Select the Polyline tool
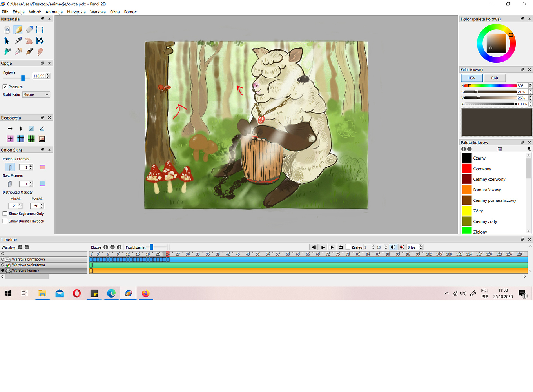The height and width of the screenshot is (392, 533). (x=40, y=40)
